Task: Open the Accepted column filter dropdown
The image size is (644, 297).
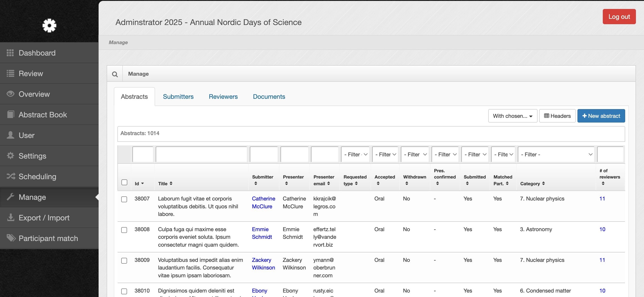Action: point(385,154)
